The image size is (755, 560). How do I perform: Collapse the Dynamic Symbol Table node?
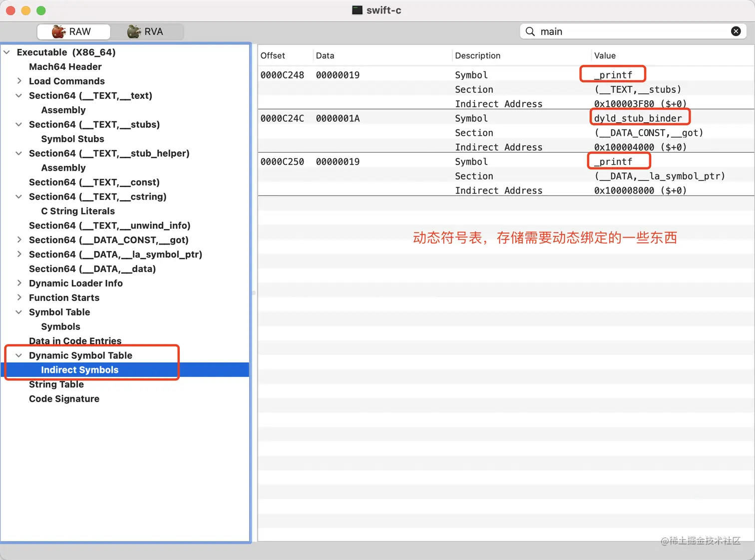[19, 355]
